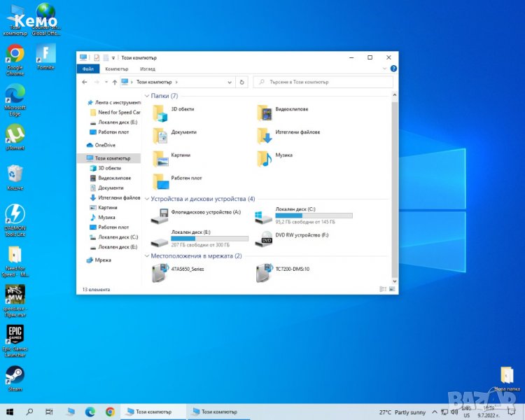The width and height of the screenshot is (525, 420).
Task: Collapse the Устройства и дискови устройства group
Action: click(x=147, y=199)
